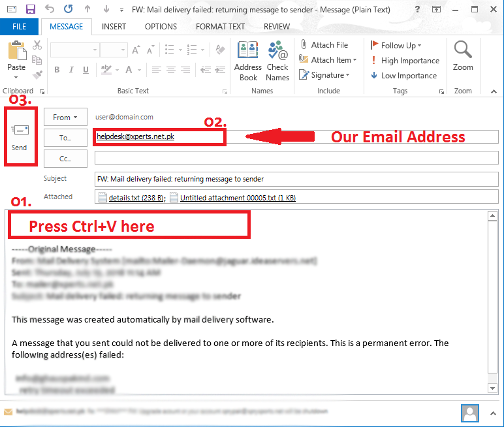Open Attach Item dropdown

coord(328,60)
